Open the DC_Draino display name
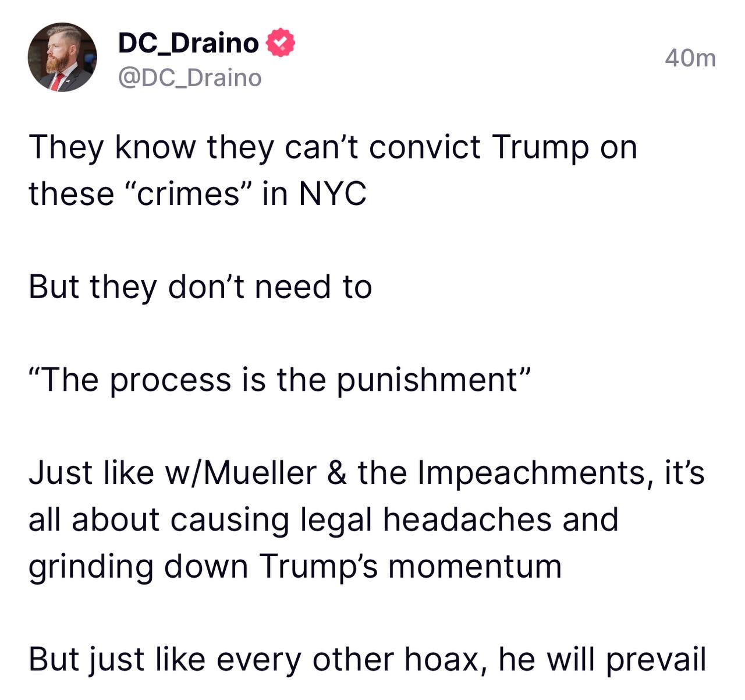Image resolution: width=745 pixels, height=700 pixels. [188, 43]
